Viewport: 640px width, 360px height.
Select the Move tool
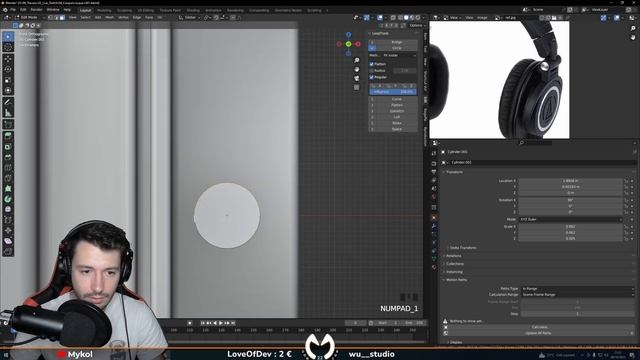point(8,59)
